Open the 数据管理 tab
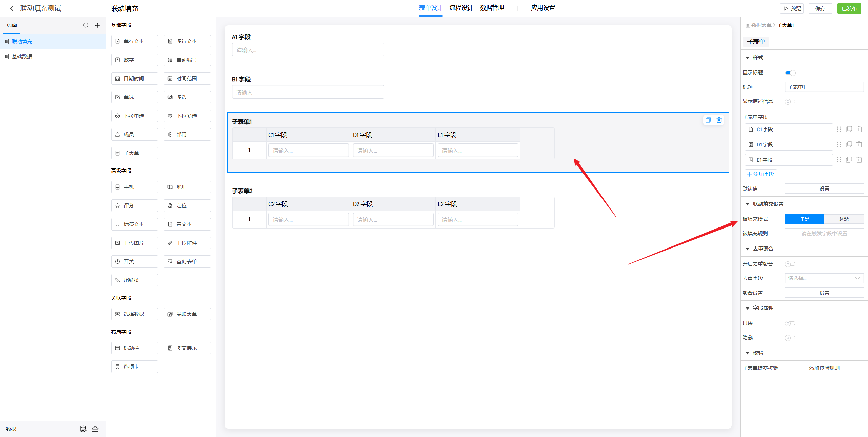The image size is (868, 437). click(492, 8)
